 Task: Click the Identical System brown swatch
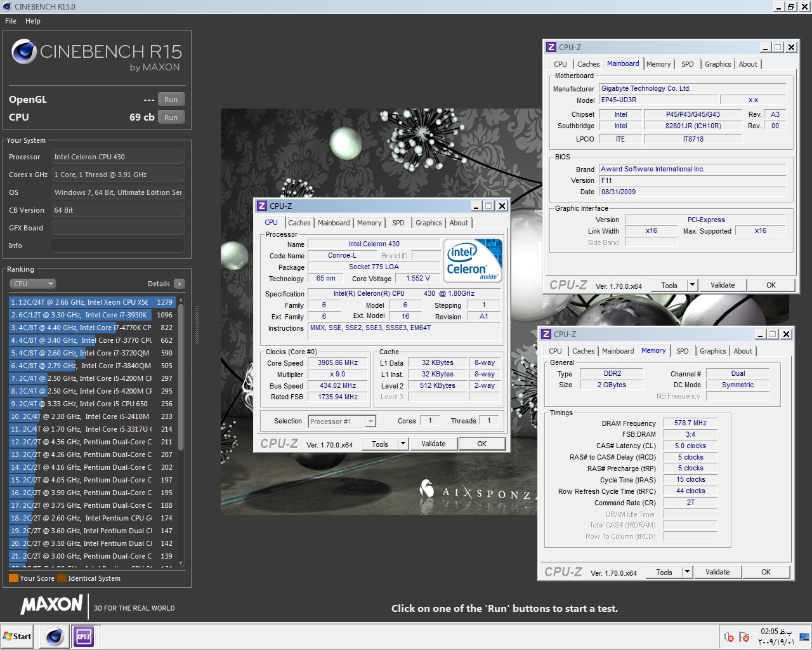click(x=62, y=578)
